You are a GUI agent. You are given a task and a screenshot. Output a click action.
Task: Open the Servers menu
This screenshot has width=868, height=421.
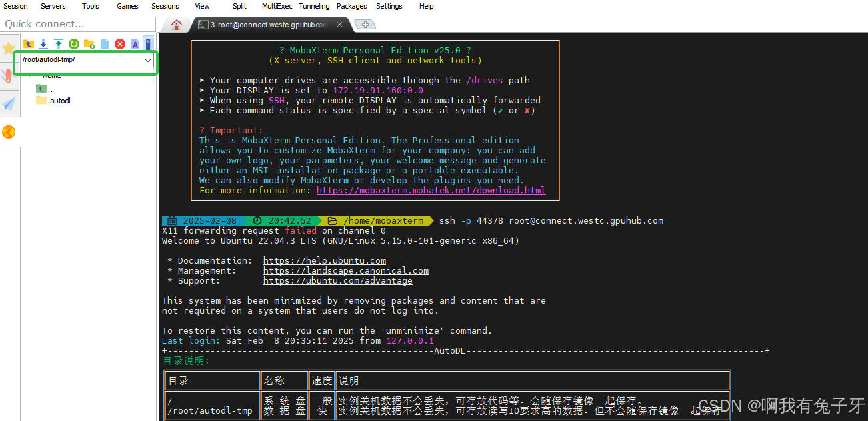click(53, 6)
